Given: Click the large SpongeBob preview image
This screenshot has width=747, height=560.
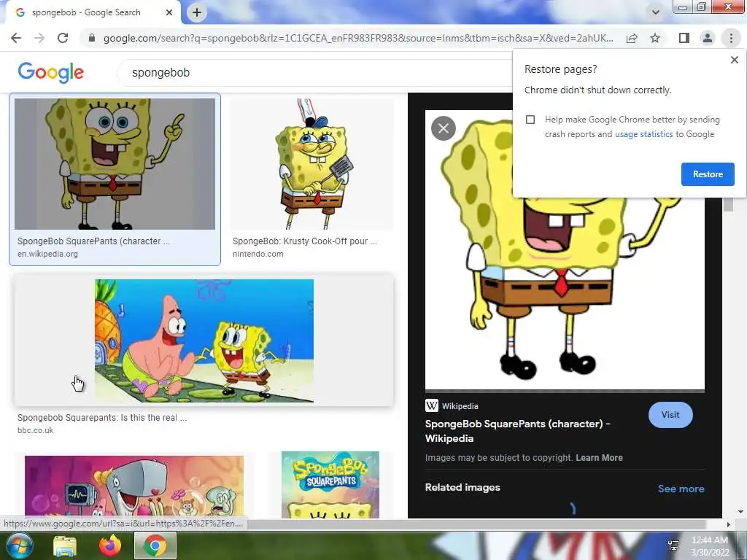Looking at the screenshot, I should (x=565, y=251).
